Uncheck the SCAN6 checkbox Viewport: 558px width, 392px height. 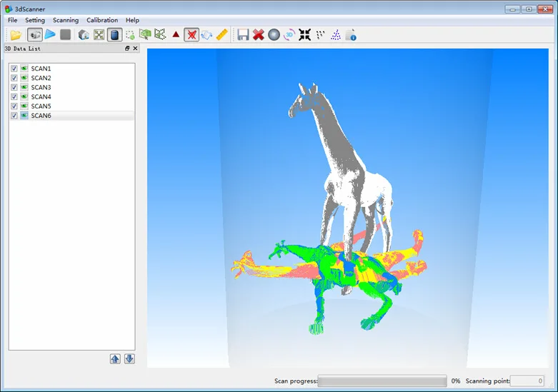(x=14, y=116)
